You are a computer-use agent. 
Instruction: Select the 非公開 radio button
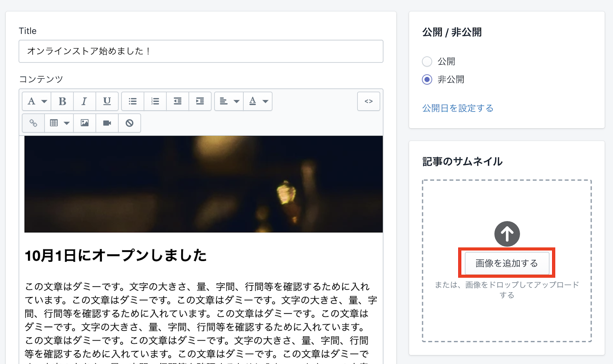pos(427,80)
